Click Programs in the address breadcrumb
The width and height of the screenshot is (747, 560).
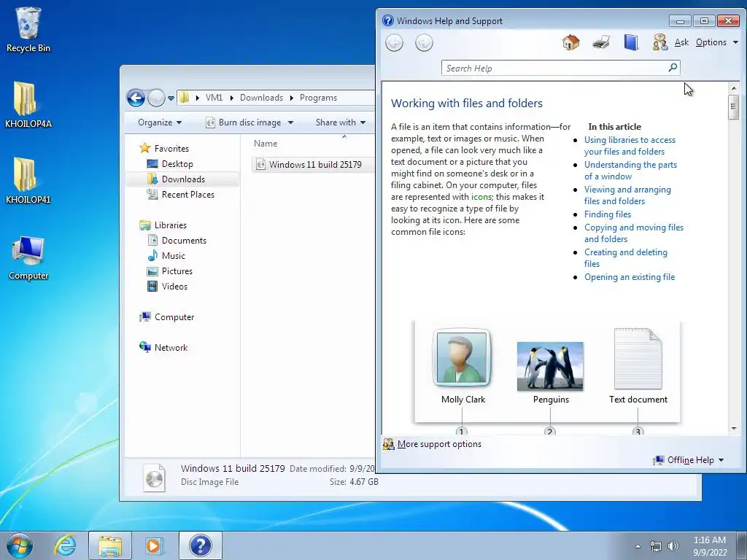(x=318, y=98)
